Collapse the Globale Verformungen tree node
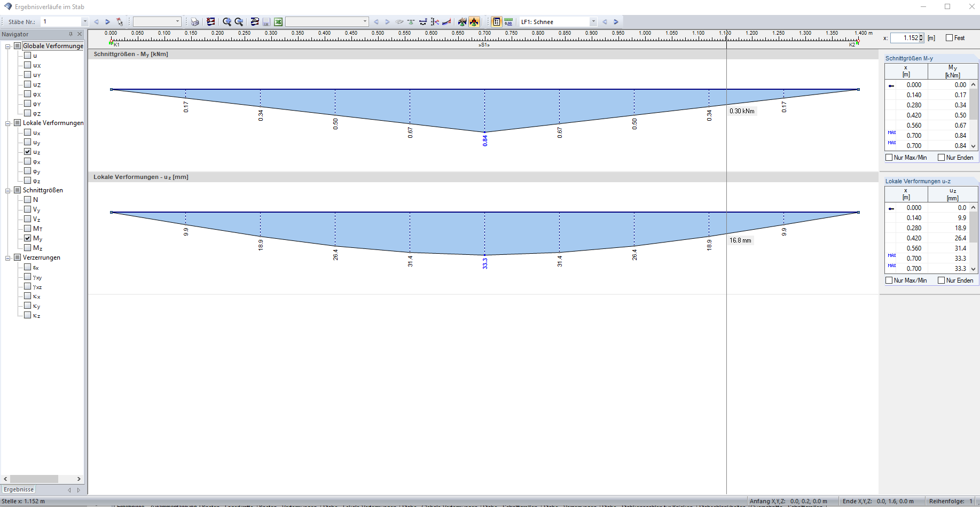Screen dimensions: 980x507 [x=8, y=46]
